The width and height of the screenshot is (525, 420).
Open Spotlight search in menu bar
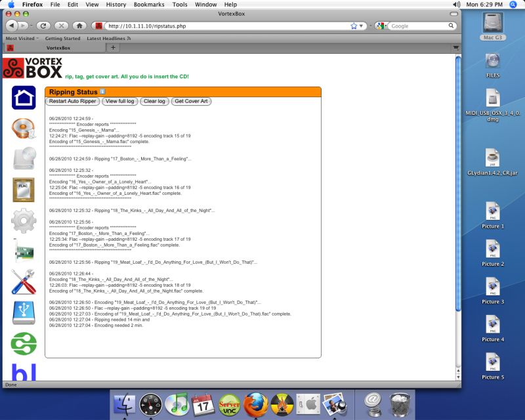click(513, 5)
